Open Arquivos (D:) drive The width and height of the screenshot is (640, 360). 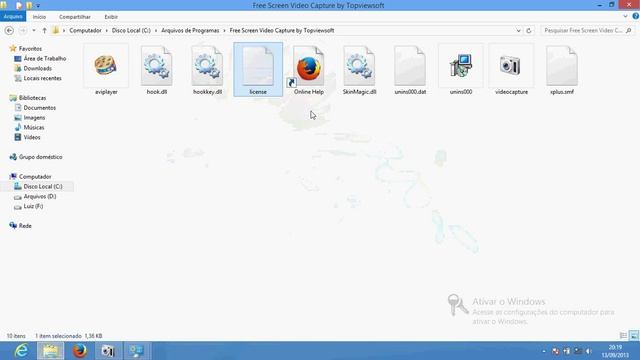40,196
